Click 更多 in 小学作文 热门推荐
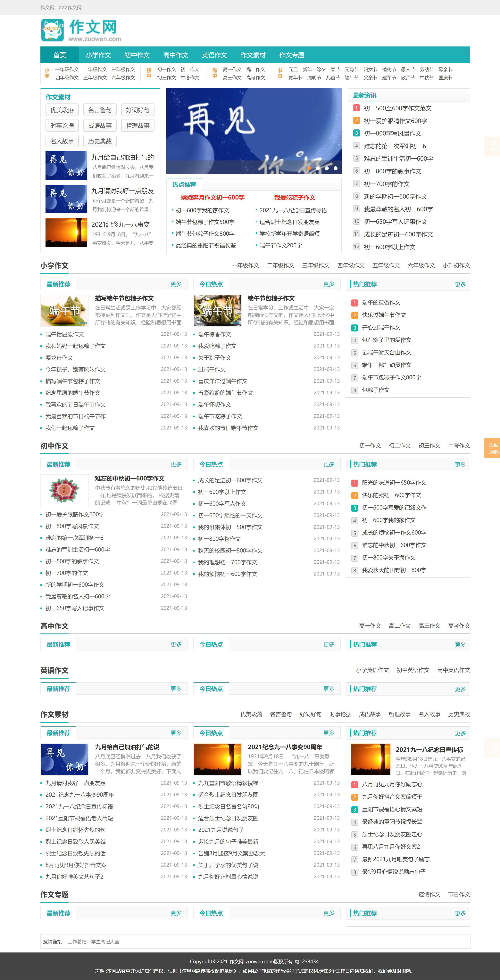Screen dimensions: 500x980 [x=460, y=285]
